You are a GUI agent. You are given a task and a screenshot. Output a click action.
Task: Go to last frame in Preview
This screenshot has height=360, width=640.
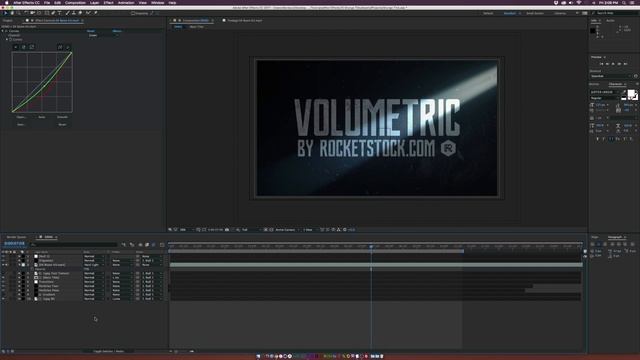pos(625,64)
